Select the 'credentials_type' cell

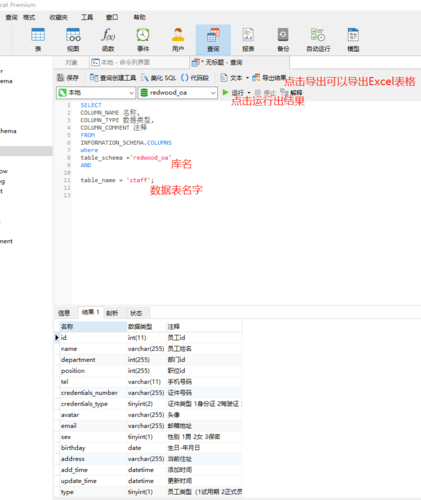click(93, 404)
